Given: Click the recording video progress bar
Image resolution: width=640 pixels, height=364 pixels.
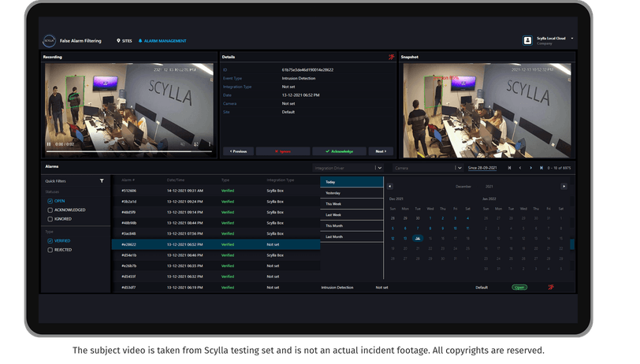Looking at the screenshot, I should tap(129, 151).
